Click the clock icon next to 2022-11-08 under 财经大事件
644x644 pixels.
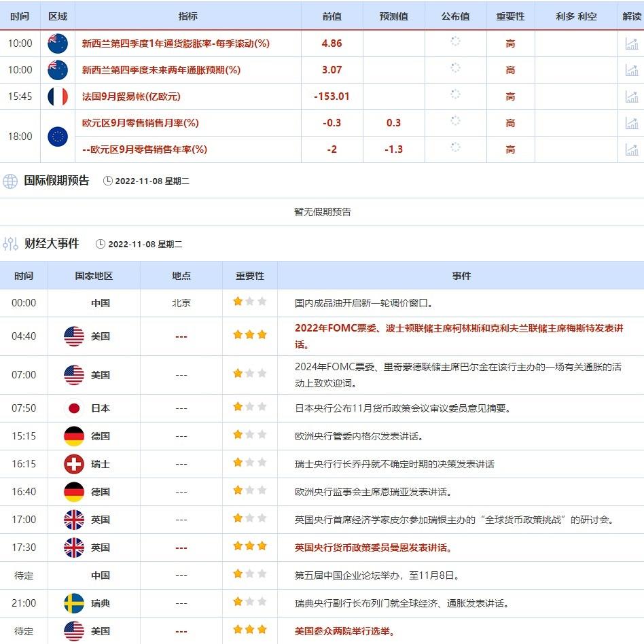(100, 244)
